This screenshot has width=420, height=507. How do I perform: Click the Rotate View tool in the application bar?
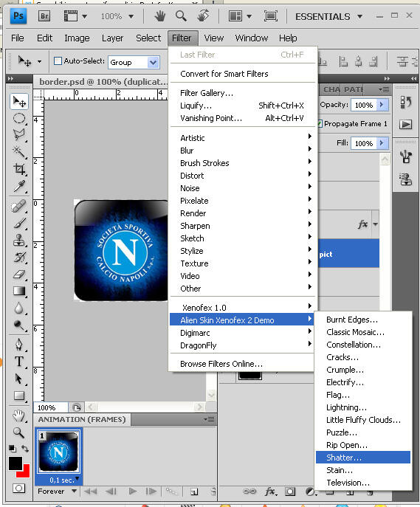point(203,15)
